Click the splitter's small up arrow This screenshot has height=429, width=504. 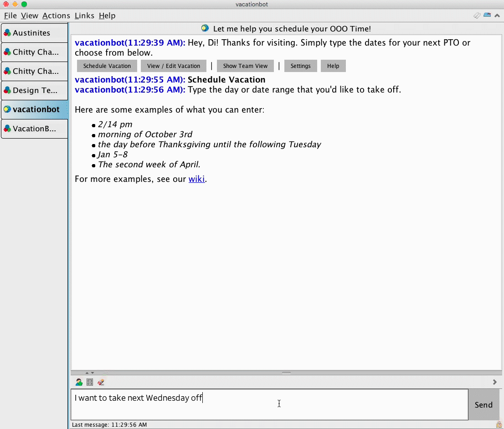pos(87,373)
